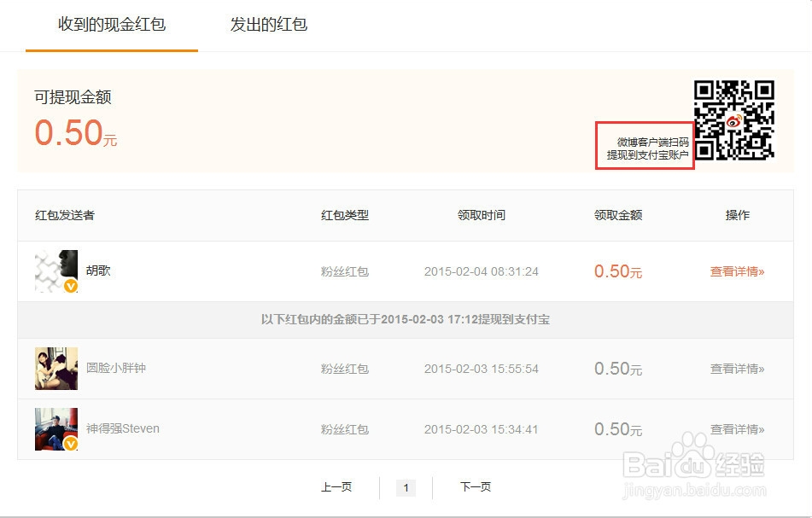Click the 红包类型 column header
The height and width of the screenshot is (518, 812).
[x=345, y=215]
